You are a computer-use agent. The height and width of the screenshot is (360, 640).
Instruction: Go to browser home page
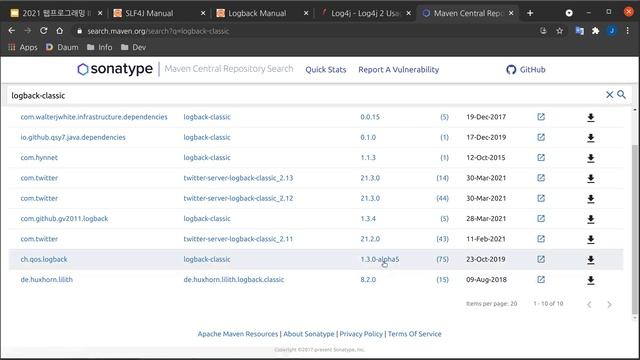tap(60, 31)
